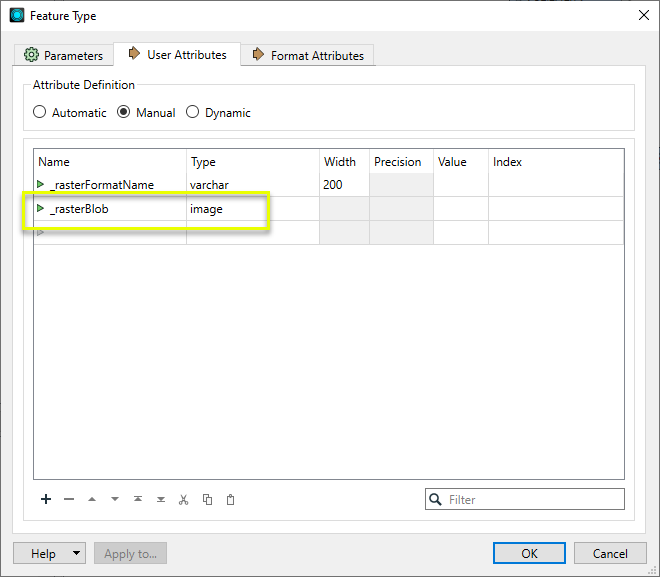
Task: Move selected attribute up one row
Action: pos(92,499)
